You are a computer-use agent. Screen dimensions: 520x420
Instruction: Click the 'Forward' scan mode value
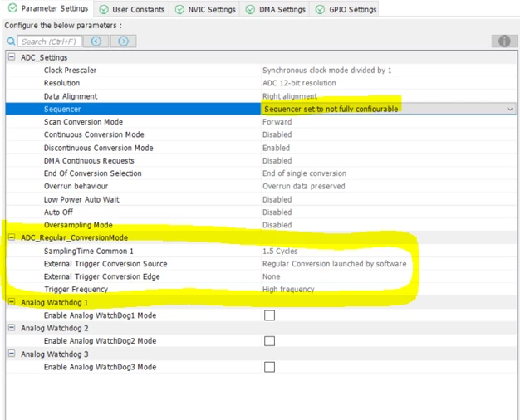tap(277, 122)
